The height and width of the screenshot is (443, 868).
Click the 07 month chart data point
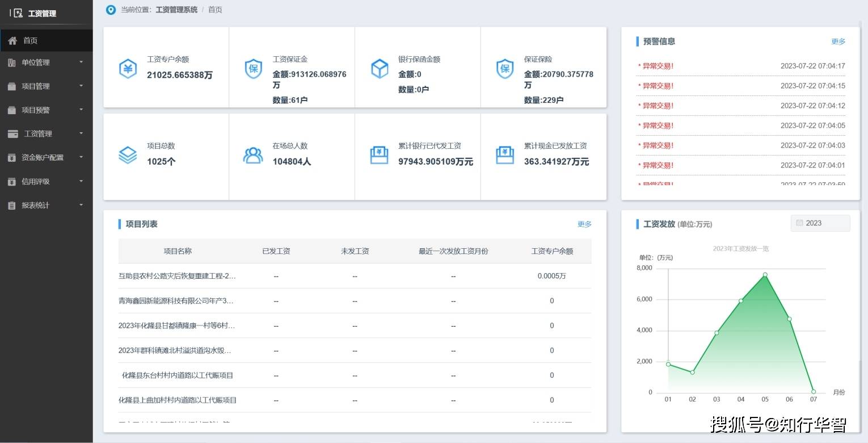coord(814,391)
